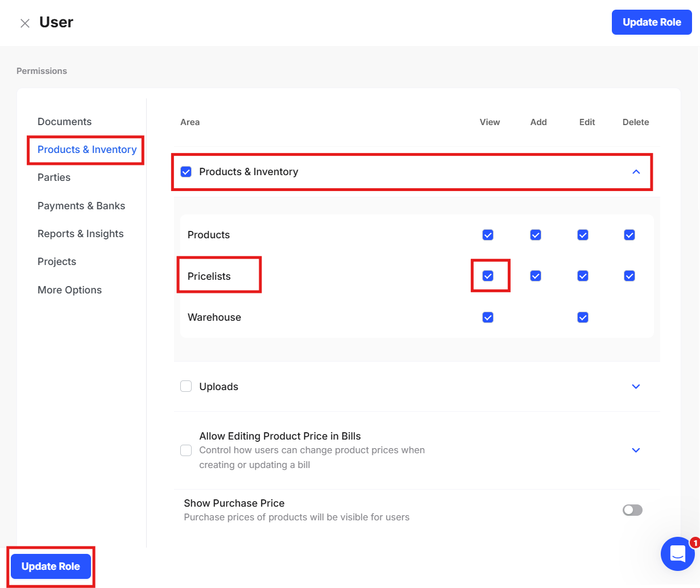This screenshot has width=700, height=588.
Task: Close the User role dialog
Action: (x=25, y=23)
